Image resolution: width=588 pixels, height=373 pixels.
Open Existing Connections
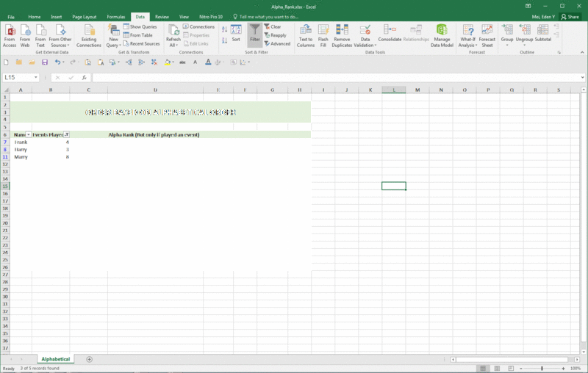click(89, 36)
